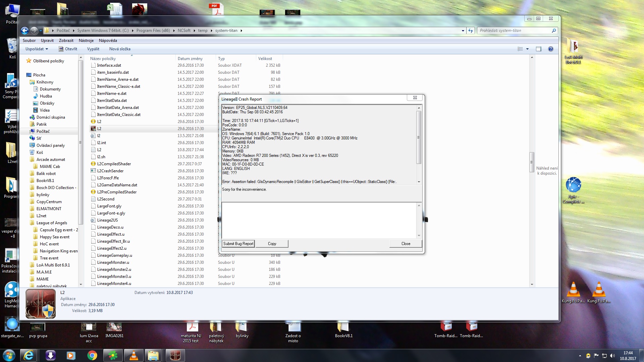Expand the address bar history dropdown arrow
644x362 pixels.
tap(463, 31)
